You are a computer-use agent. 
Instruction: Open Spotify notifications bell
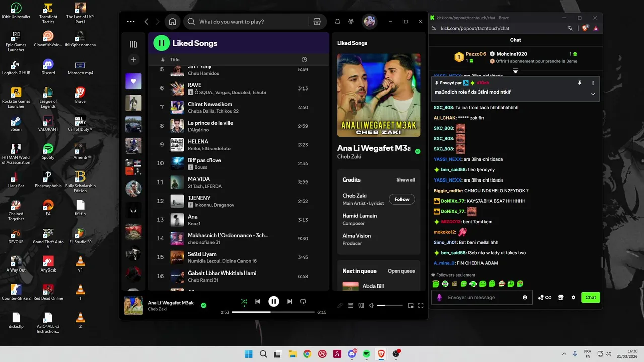click(338, 22)
